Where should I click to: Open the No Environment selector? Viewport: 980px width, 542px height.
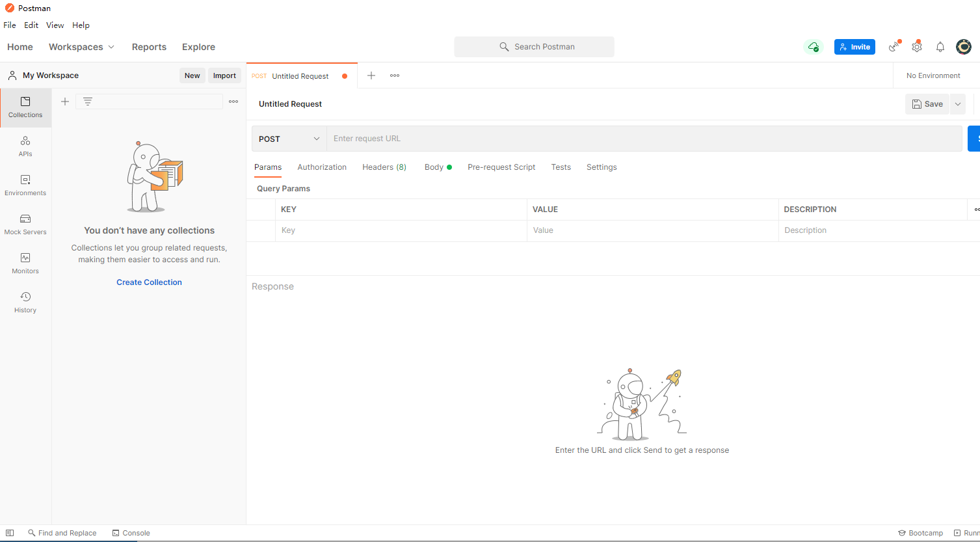(x=933, y=75)
